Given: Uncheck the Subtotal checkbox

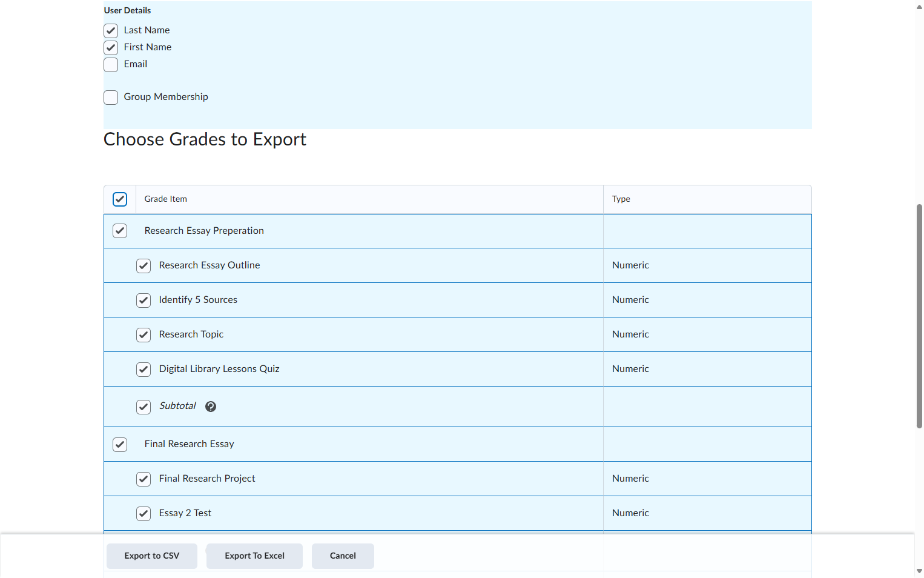Looking at the screenshot, I should (144, 407).
